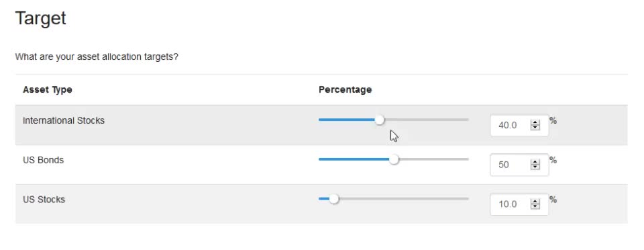Lower US Stocks value using down arrow
The height and width of the screenshot is (250, 644).
pos(535,206)
